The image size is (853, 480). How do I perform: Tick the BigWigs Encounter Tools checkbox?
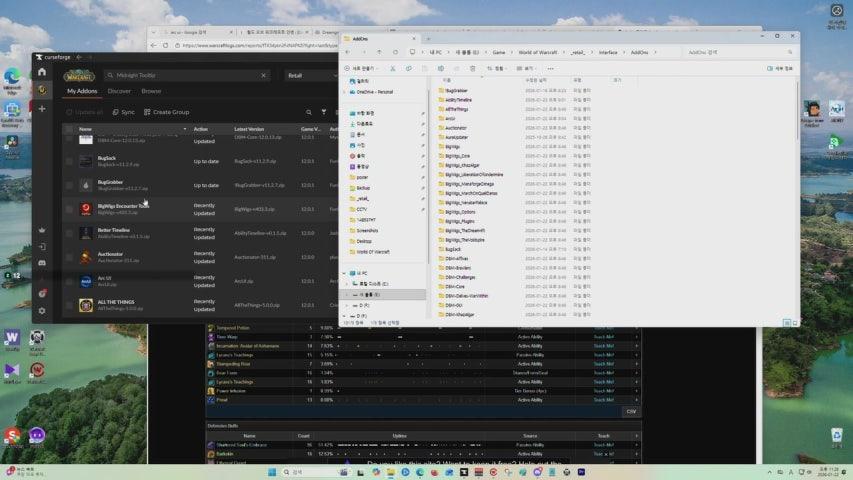tap(69, 209)
